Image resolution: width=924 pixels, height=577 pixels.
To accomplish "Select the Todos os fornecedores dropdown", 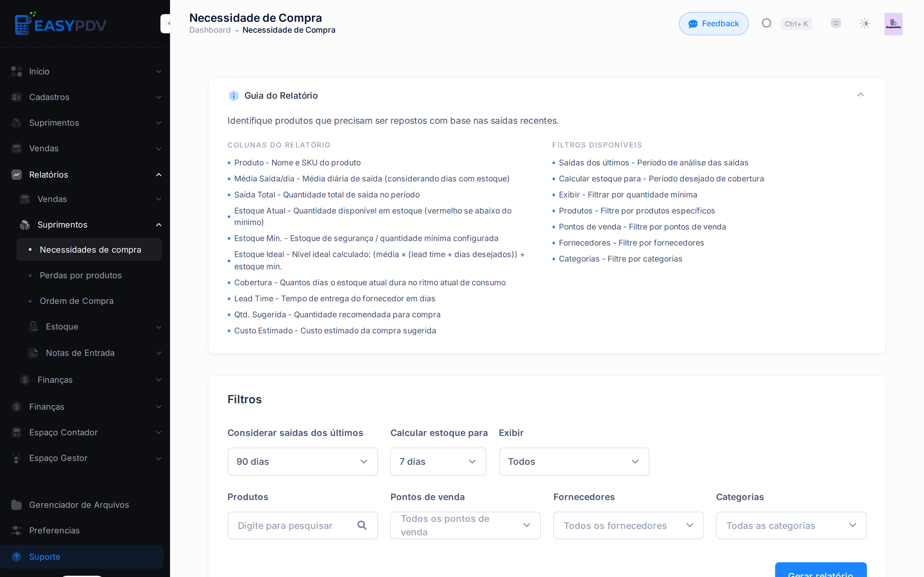I will coord(628,525).
